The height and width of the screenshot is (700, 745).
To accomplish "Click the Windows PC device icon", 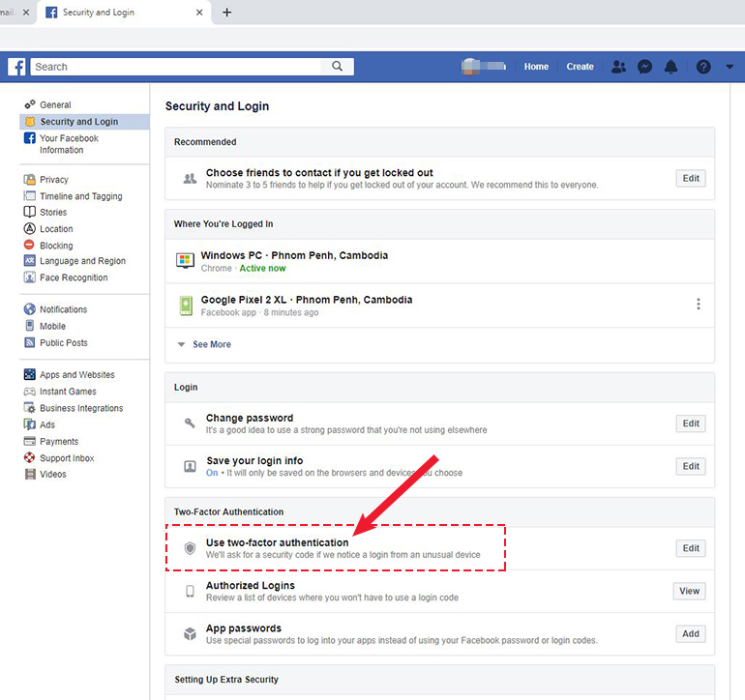I will [186, 261].
